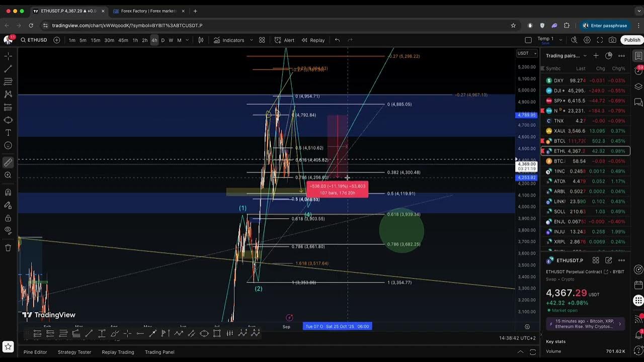Open the Pine Editor tab
This screenshot has width=644, height=362.
[x=35, y=352]
